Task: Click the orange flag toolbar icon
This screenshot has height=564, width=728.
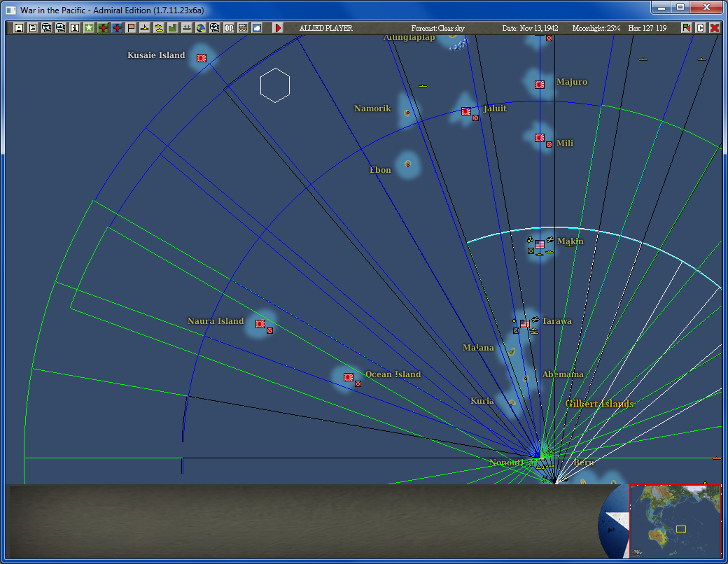Action: pyautogui.click(x=131, y=28)
